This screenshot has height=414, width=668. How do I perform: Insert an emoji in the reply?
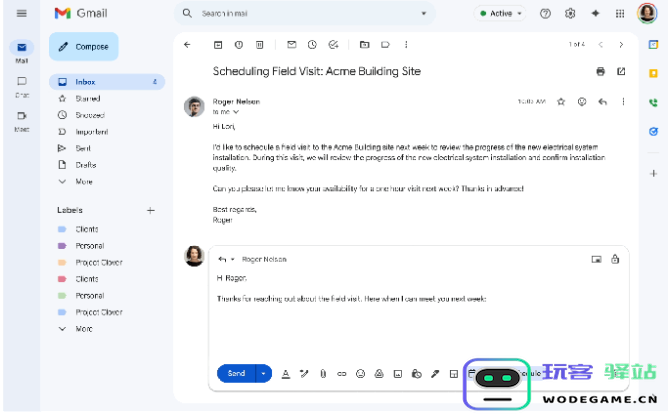pyautogui.click(x=360, y=374)
